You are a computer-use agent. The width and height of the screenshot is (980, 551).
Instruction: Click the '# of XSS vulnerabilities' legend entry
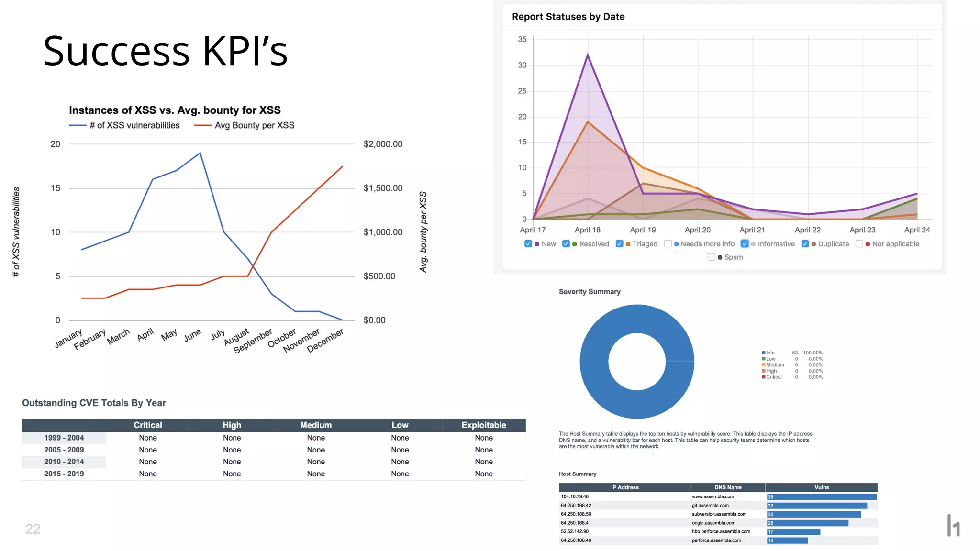tap(124, 125)
